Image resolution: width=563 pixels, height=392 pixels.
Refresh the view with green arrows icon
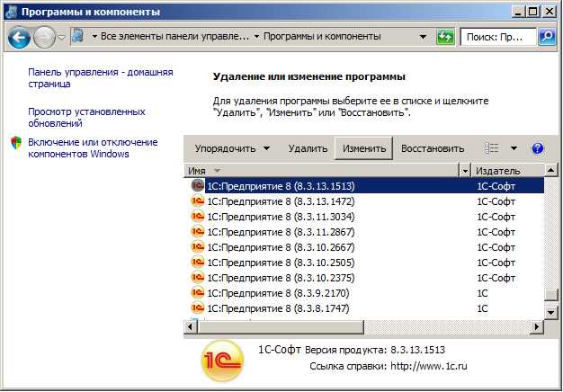pyautogui.click(x=445, y=37)
